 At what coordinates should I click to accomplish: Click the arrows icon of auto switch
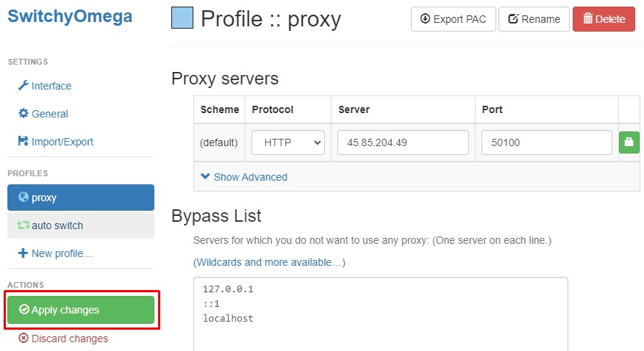pyautogui.click(x=24, y=225)
